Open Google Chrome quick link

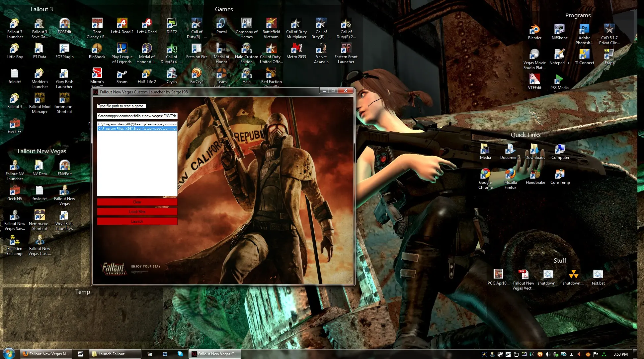485,179
